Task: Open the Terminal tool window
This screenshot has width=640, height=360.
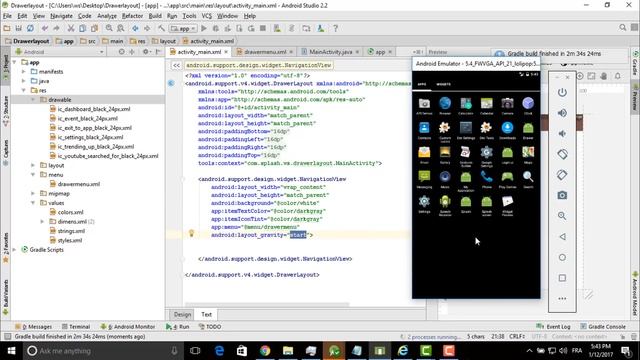Action: click(x=76, y=327)
